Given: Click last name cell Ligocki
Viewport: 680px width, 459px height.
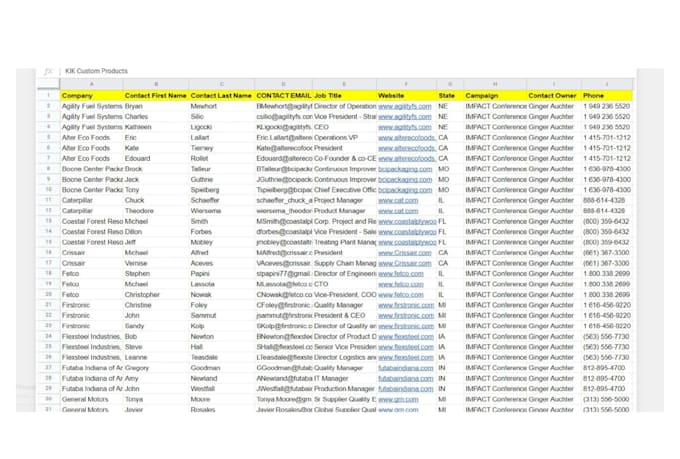Looking at the screenshot, I should (x=222, y=127).
